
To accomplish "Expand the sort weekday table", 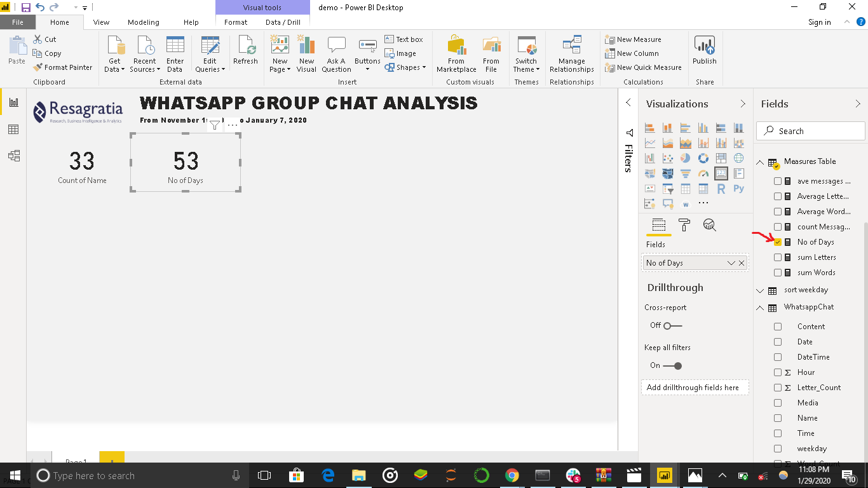I will [x=760, y=290].
